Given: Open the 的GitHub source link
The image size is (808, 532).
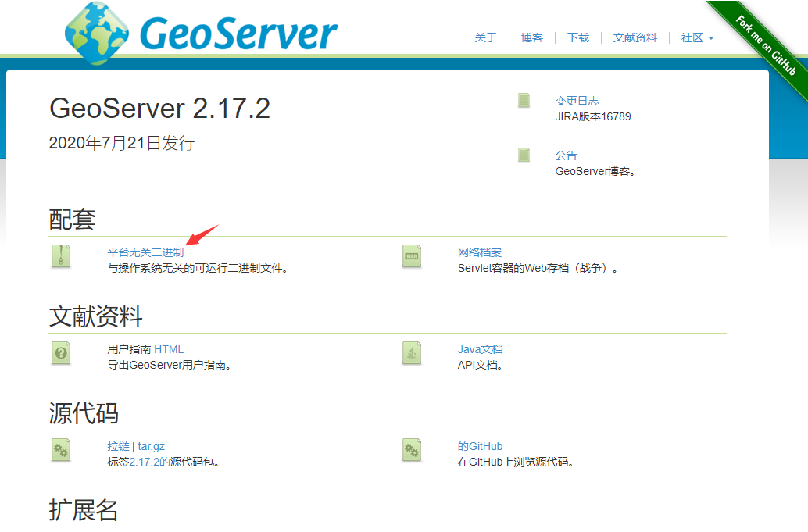Looking at the screenshot, I should (481, 446).
